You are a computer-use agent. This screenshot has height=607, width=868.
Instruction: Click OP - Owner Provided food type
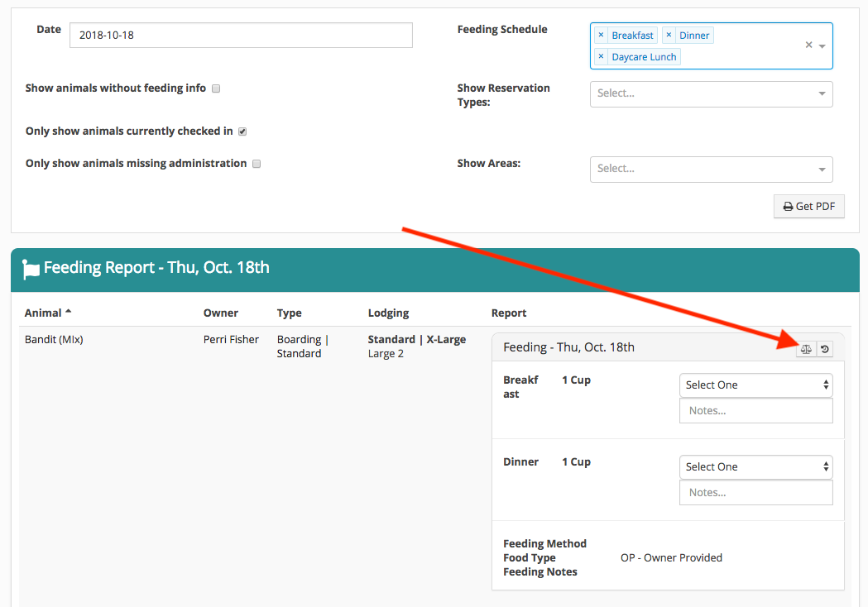[x=671, y=557]
